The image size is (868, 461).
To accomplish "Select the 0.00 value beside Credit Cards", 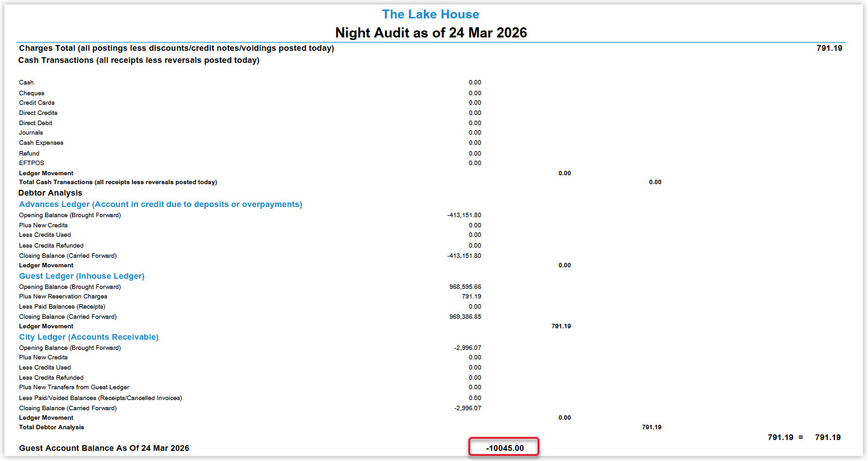I will pos(475,103).
